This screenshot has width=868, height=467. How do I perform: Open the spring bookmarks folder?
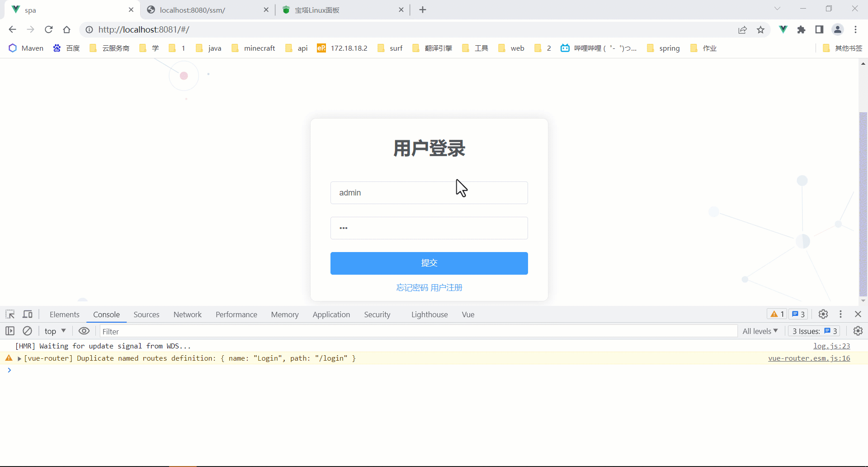click(x=663, y=48)
